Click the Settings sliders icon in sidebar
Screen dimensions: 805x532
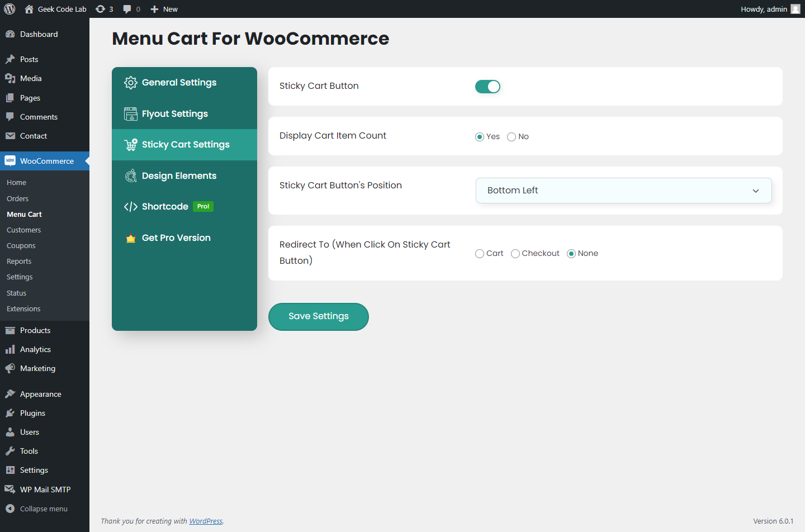click(x=10, y=470)
